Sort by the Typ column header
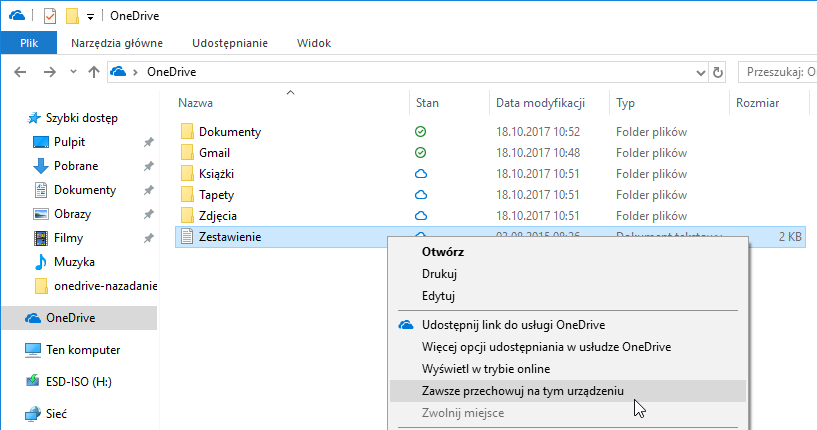Image resolution: width=817 pixels, height=430 pixels. (625, 103)
